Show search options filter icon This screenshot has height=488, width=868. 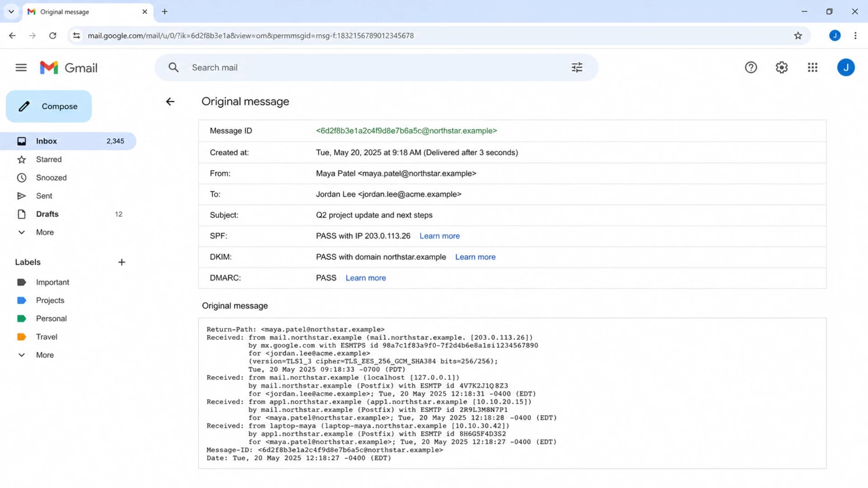coord(577,68)
